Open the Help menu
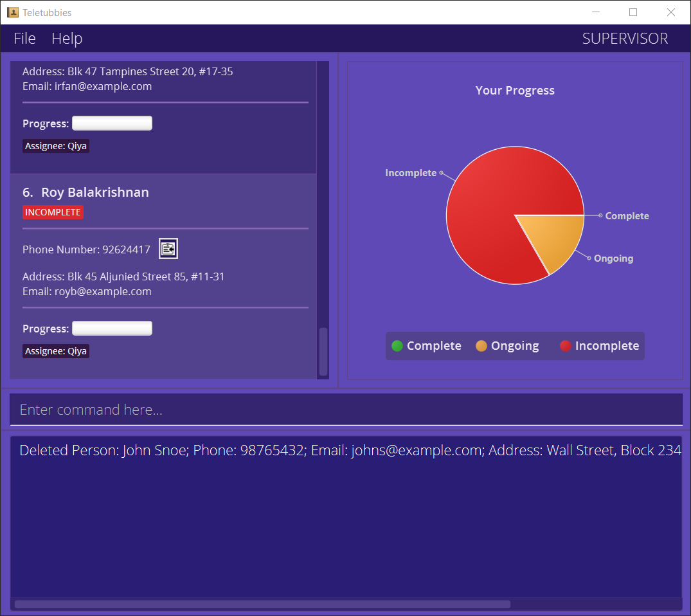Screen dimensions: 691x616 point(67,39)
